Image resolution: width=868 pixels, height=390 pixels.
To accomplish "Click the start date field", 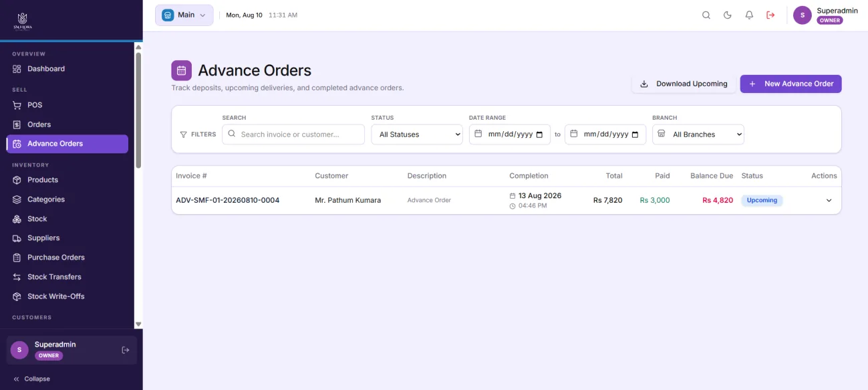I will (510, 134).
